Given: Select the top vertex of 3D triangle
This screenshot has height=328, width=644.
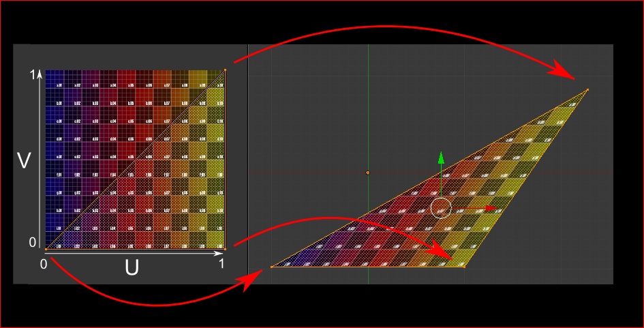Looking at the screenshot, I should 587,89.
